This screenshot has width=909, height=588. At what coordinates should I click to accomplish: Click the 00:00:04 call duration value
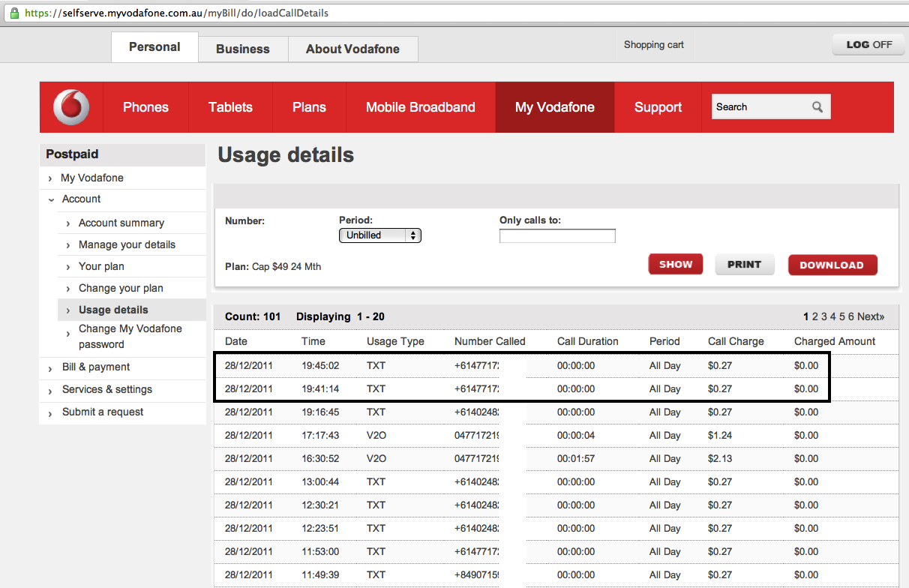[576, 436]
